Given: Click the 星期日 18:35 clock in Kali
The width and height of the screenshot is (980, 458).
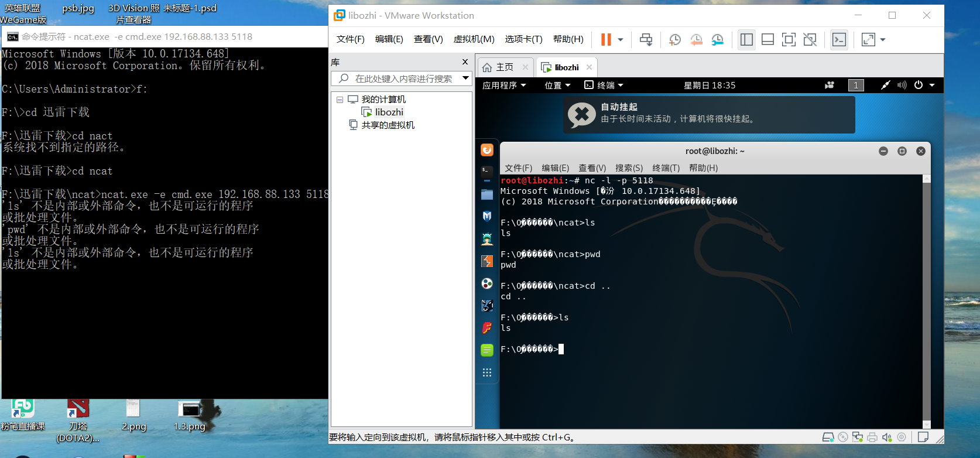Looking at the screenshot, I should [710, 86].
